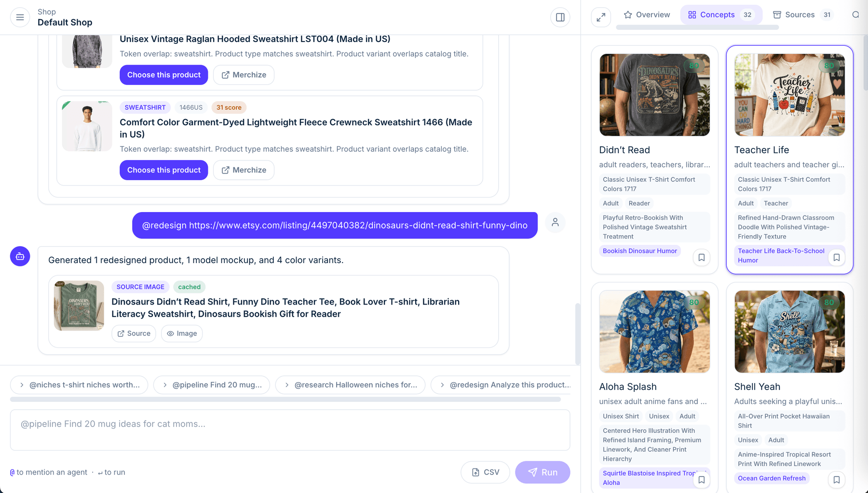Image resolution: width=868 pixels, height=493 pixels.
Task: Click the SWEATSHIRT tag on the crewneck card
Action: click(x=145, y=107)
